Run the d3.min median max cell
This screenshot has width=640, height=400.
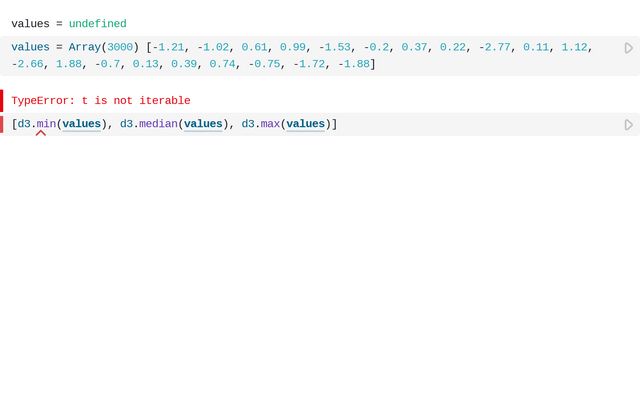(628, 125)
